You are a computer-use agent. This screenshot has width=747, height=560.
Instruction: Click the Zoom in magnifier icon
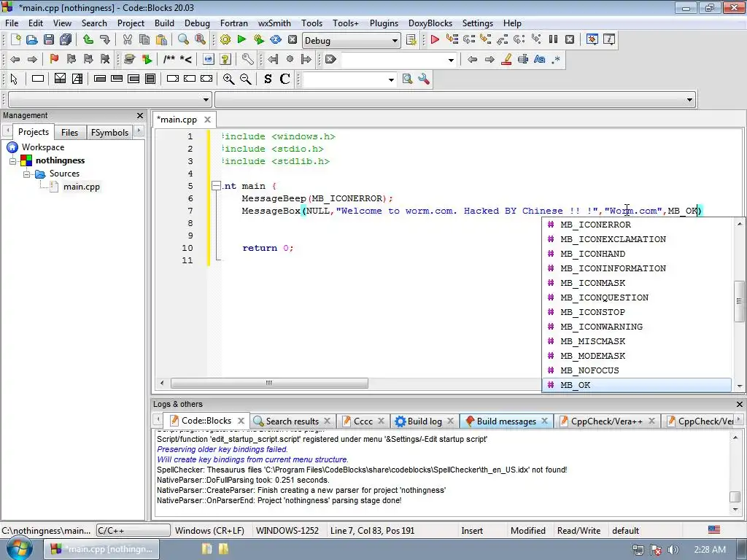point(228,79)
